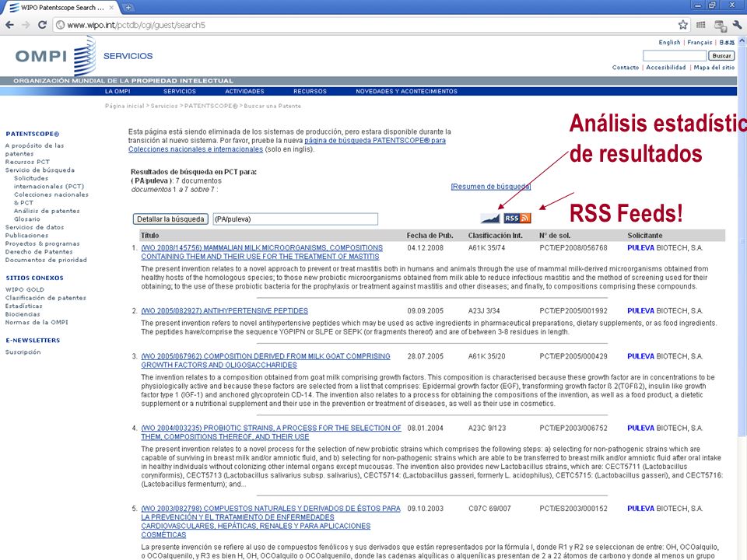Viewport: 747px width, 560px height.
Task: Click the browser forward arrow
Action: pos(26,25)
